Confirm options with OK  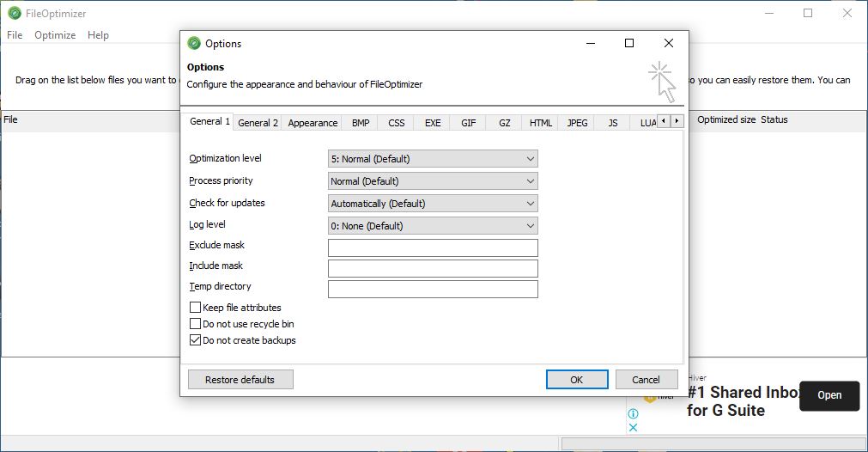tap(577, 380)
